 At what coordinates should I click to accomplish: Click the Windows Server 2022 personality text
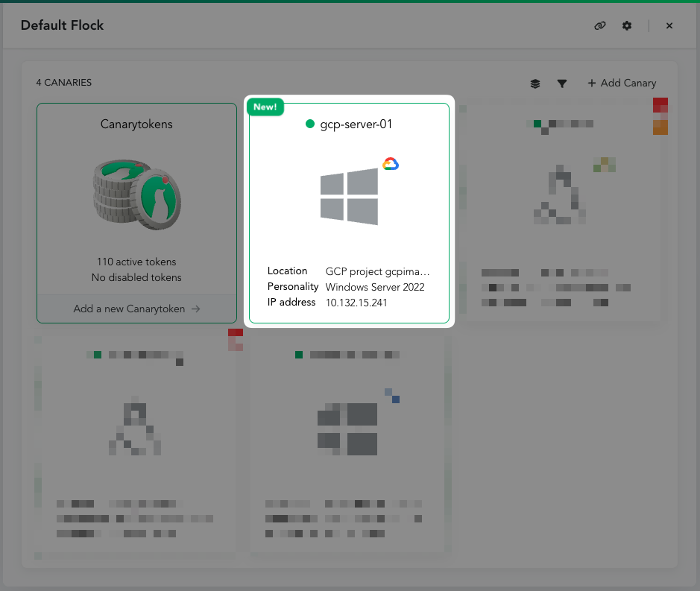pos(375,287)
